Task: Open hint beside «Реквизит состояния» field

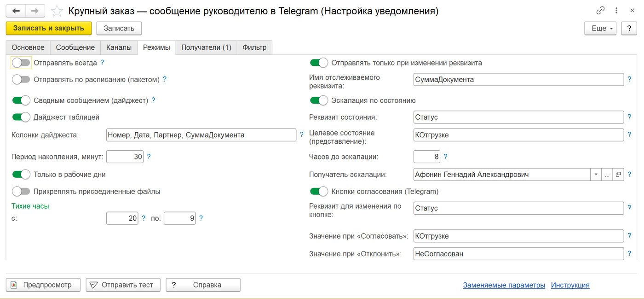Action: pos(629,117)
